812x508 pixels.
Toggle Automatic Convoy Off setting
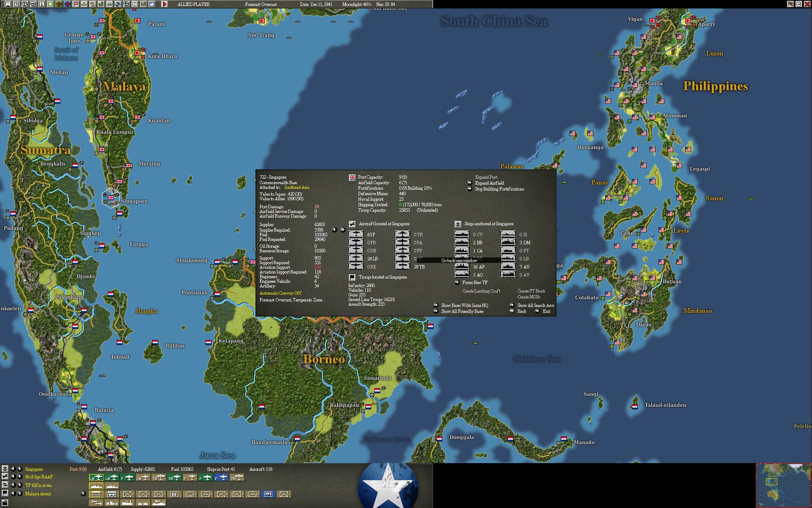click(280, 293)
